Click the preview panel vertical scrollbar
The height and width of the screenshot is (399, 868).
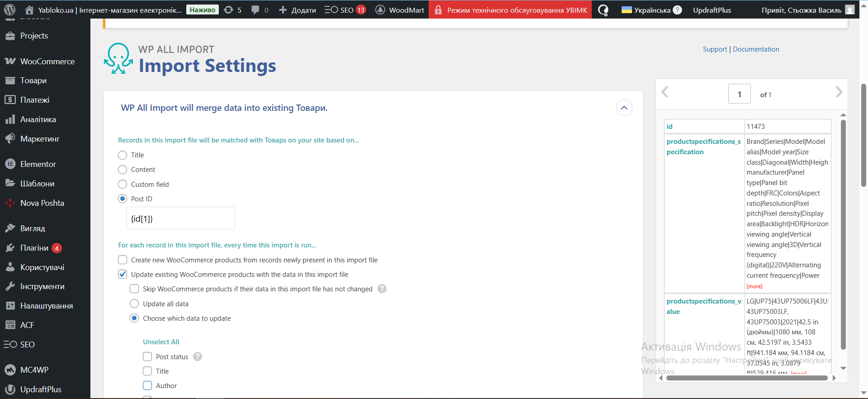(843, 234)
